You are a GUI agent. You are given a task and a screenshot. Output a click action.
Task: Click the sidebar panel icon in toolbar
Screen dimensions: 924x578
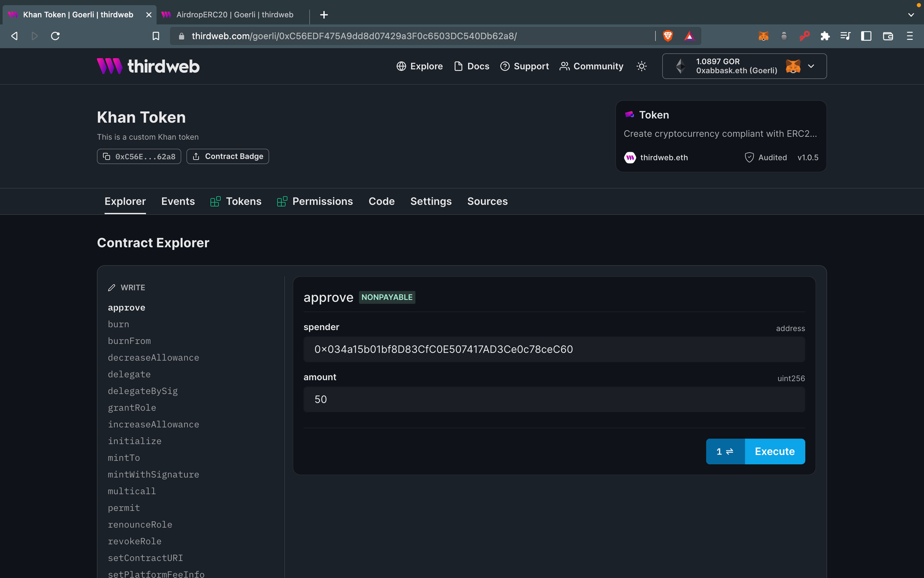pyautogui.click(x=866, y=36)
